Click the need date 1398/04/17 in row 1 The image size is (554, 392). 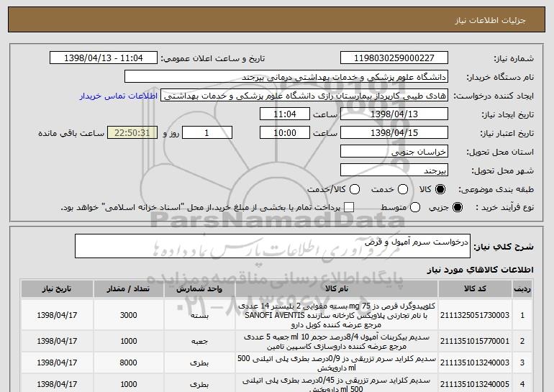57,315
